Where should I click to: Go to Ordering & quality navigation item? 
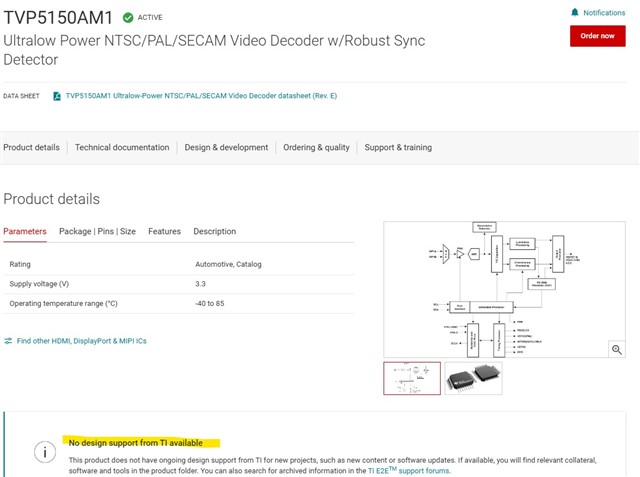[316, 147]
